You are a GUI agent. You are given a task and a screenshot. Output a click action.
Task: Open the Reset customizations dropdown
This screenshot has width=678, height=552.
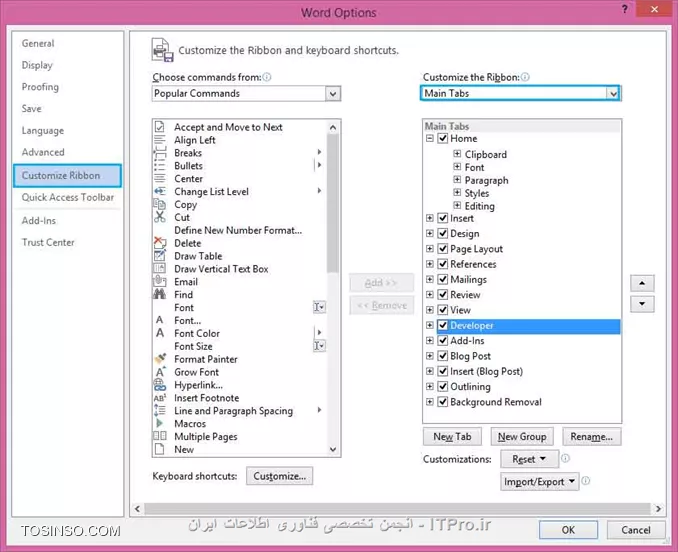pyautogui.click(x=529, y=459)
